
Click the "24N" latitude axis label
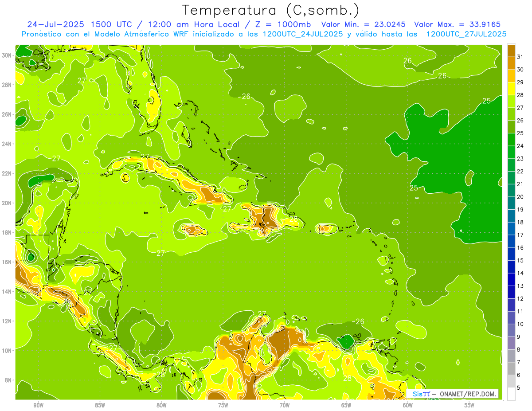tap(7, 144)
